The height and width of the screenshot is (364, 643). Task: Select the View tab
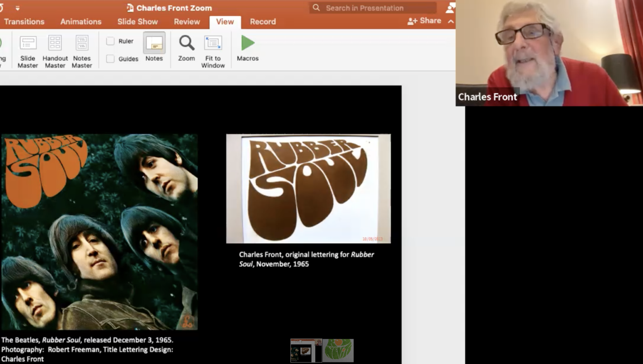coord(225,22)
